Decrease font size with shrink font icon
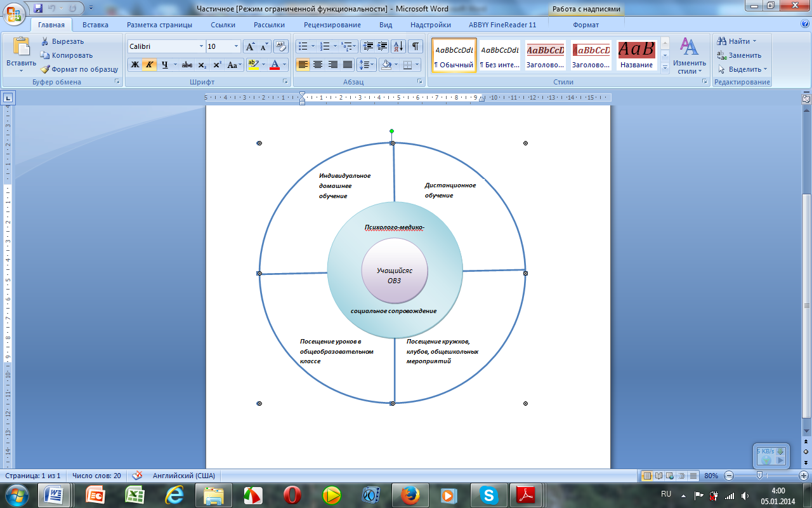 tap(265, 46)
